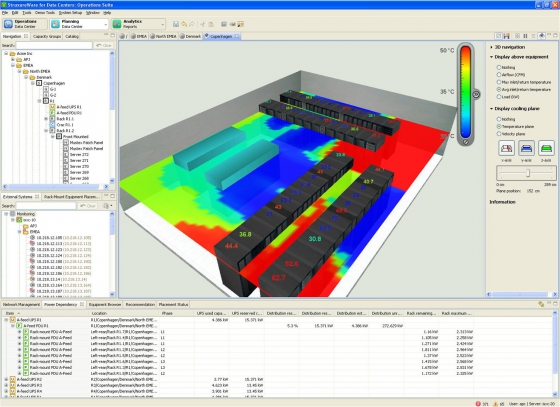The image size is (560, 407).
Task: Open the Planning Data Center dropdown arrow
Action: click(106, 24)
